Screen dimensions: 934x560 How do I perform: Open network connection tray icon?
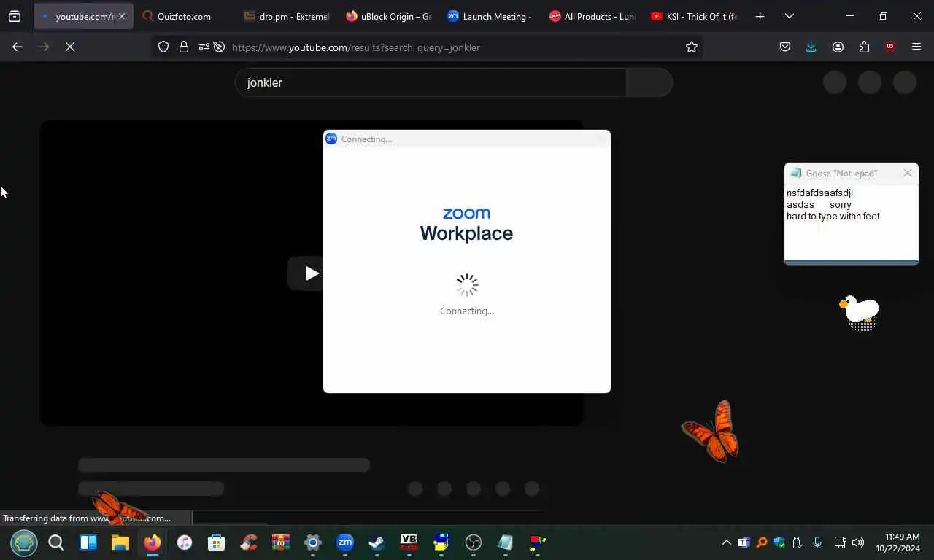coord(840,542)
